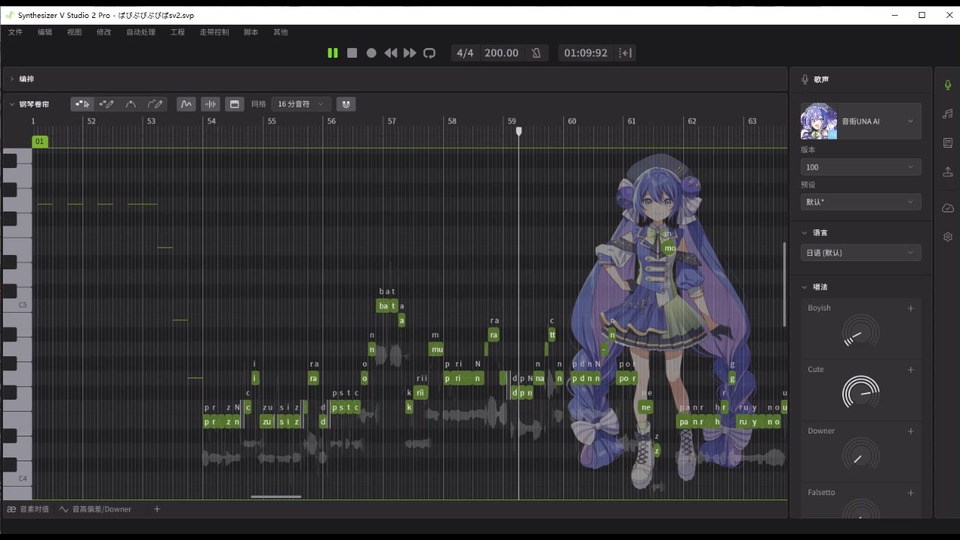The image size is (960, 540).
Task: Open the 走带控制 menu
Action: click(x=214, y=32)
